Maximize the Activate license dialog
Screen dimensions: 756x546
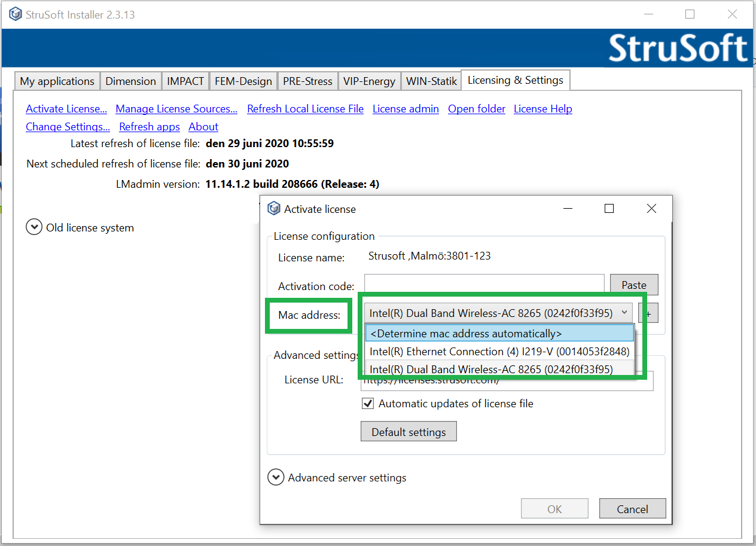(609, 209)
